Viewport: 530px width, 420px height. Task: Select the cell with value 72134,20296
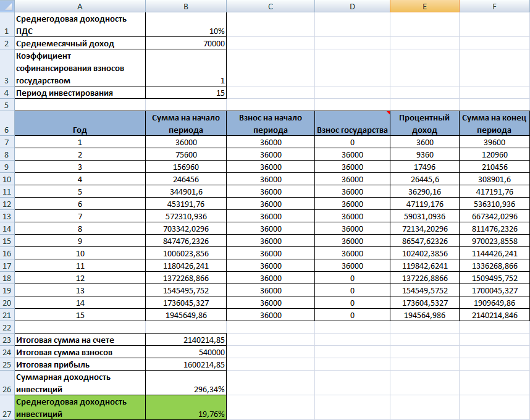pyautogui.click(x=424, y=229)
